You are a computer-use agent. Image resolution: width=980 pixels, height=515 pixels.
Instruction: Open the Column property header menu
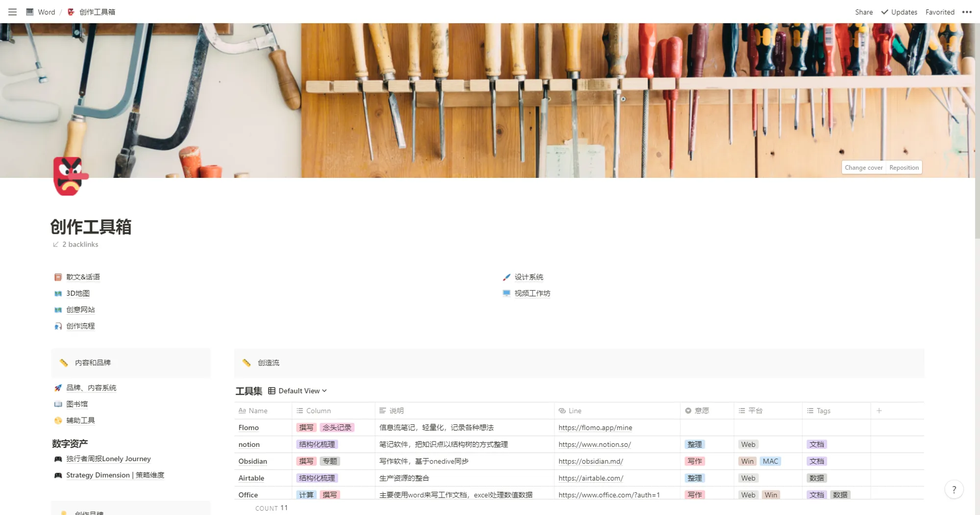334,411
